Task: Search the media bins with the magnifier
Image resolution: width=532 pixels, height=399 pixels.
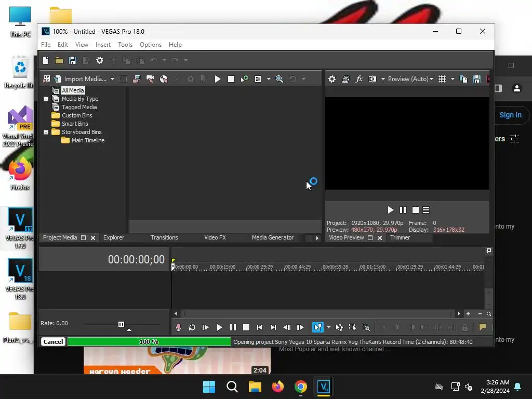Action: [x=279, y=79]
